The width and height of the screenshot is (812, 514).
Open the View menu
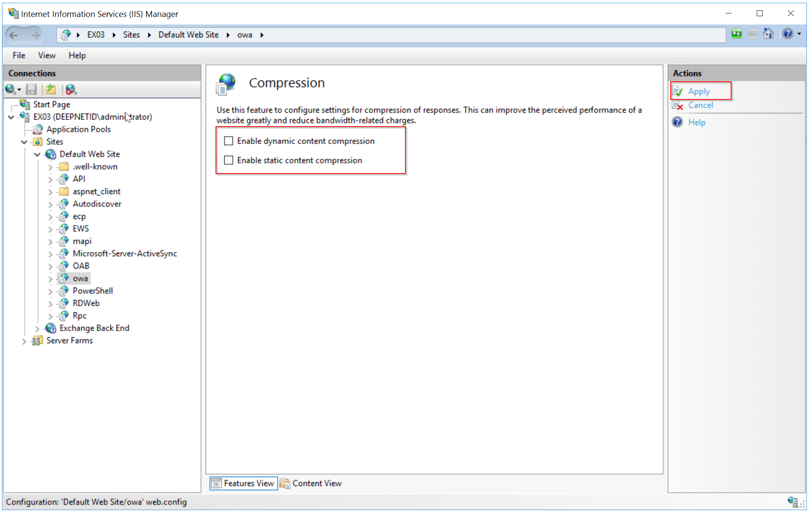47,55
